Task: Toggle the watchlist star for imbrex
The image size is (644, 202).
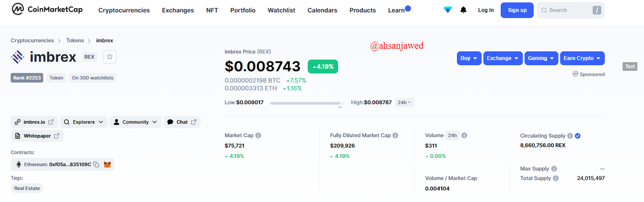Action: [110, 57]
